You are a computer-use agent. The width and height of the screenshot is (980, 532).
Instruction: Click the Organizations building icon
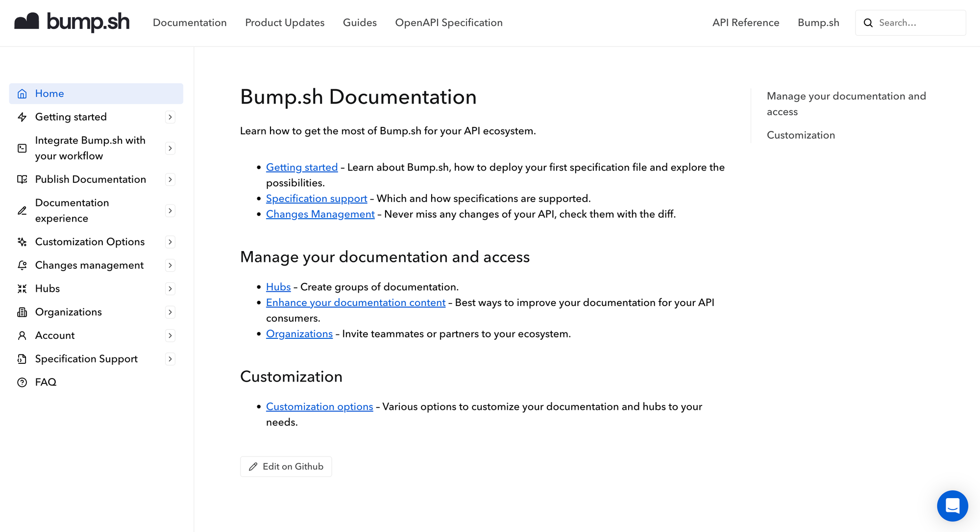tap(22, 312)
